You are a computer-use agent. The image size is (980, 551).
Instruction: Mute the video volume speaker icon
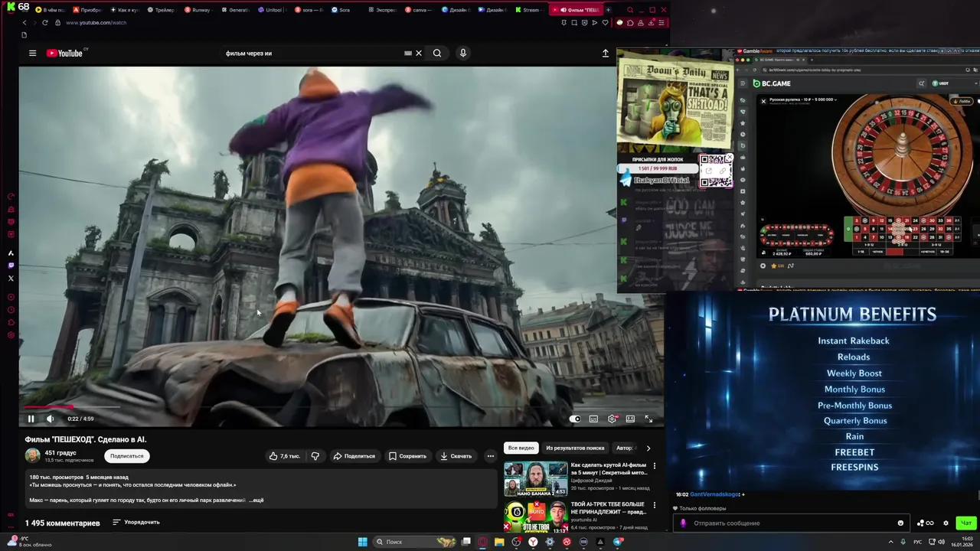pos(50,419)
